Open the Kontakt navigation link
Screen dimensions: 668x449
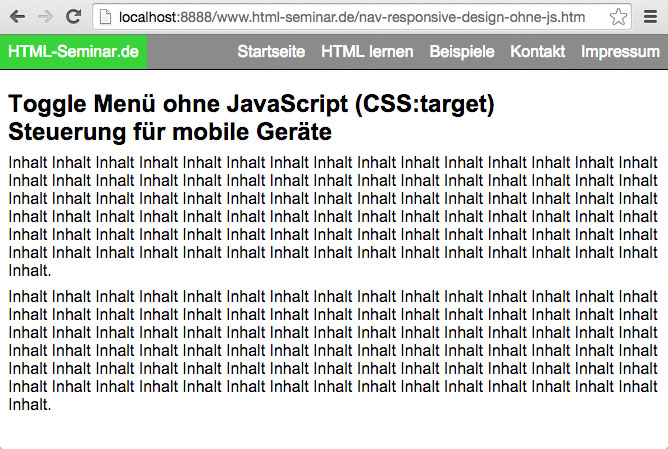pos(538,52)
